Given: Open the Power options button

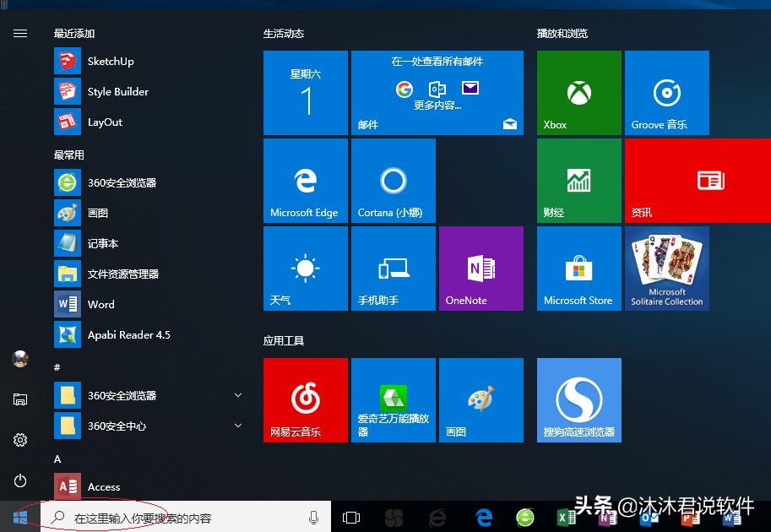Looking at the screenshot, I should coord(20,480).
